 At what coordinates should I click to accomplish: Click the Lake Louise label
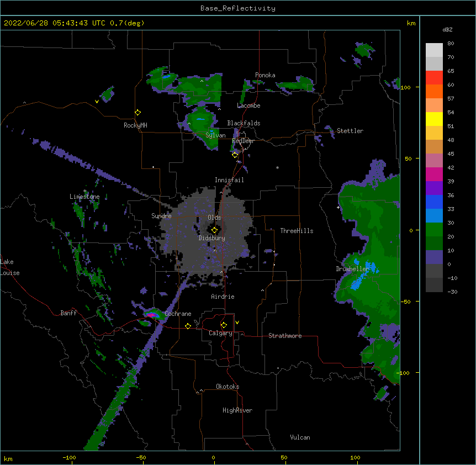(10, 267)
